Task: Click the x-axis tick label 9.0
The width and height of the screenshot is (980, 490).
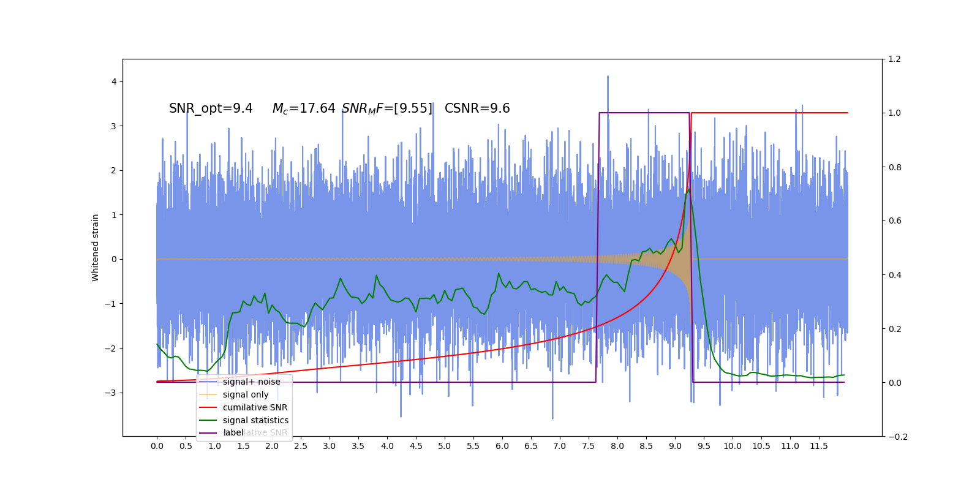Action: click(x=675, y=446)
